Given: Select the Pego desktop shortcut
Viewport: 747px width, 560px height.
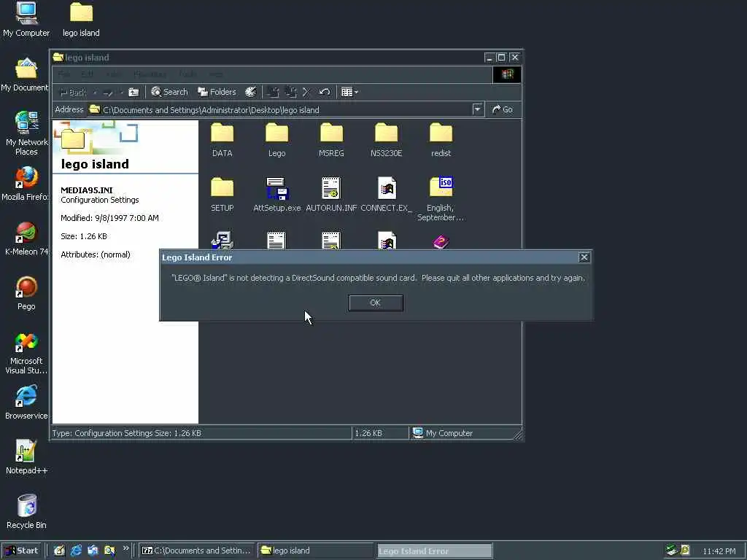Looking at the screenshot, I should point(26,293).
